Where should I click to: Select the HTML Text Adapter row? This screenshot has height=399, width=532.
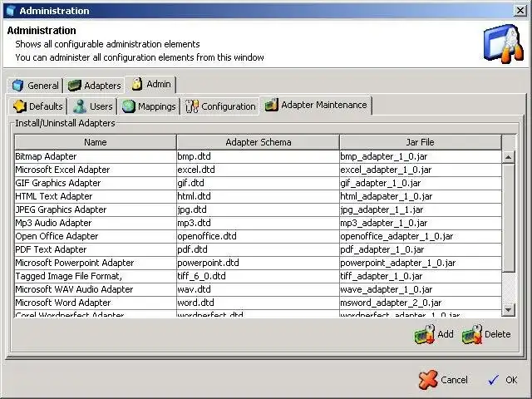tap(258, 196)
